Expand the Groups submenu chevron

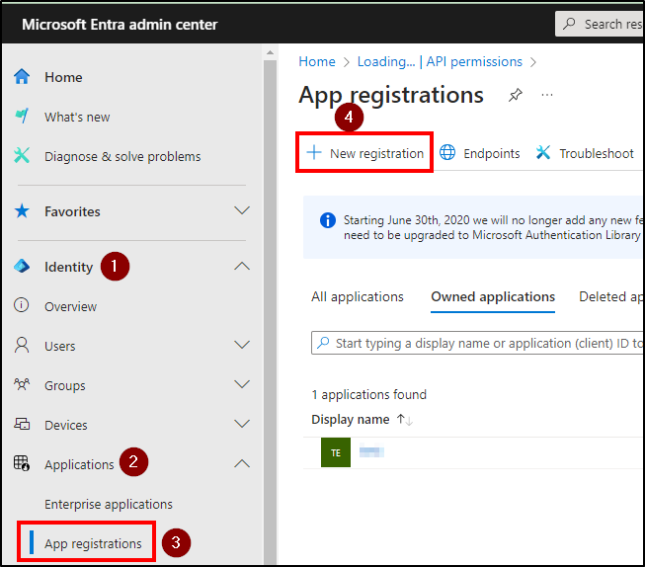pos(242,384)
